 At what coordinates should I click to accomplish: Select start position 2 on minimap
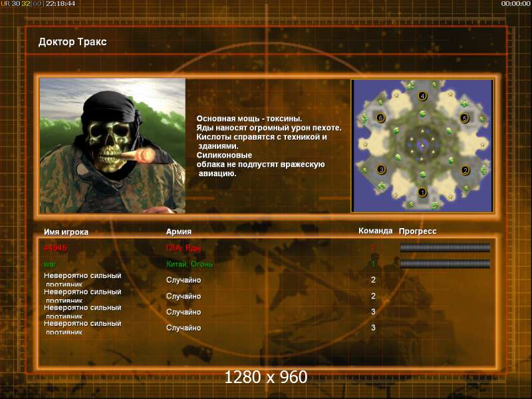pos(465,170)
